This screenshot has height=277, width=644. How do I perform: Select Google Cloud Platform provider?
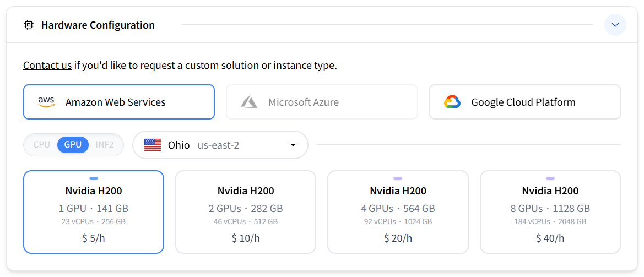(x=525, y=102)
